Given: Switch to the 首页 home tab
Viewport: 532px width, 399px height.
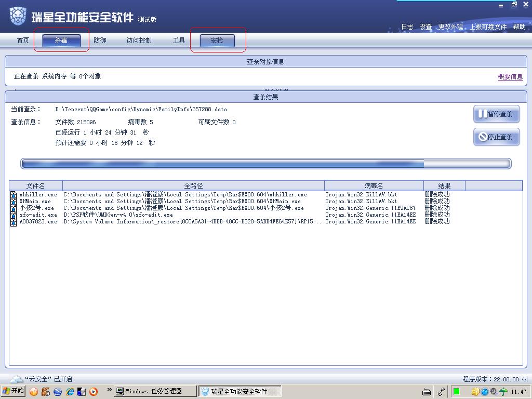Looking at the screenshot, I should [23, 41].
